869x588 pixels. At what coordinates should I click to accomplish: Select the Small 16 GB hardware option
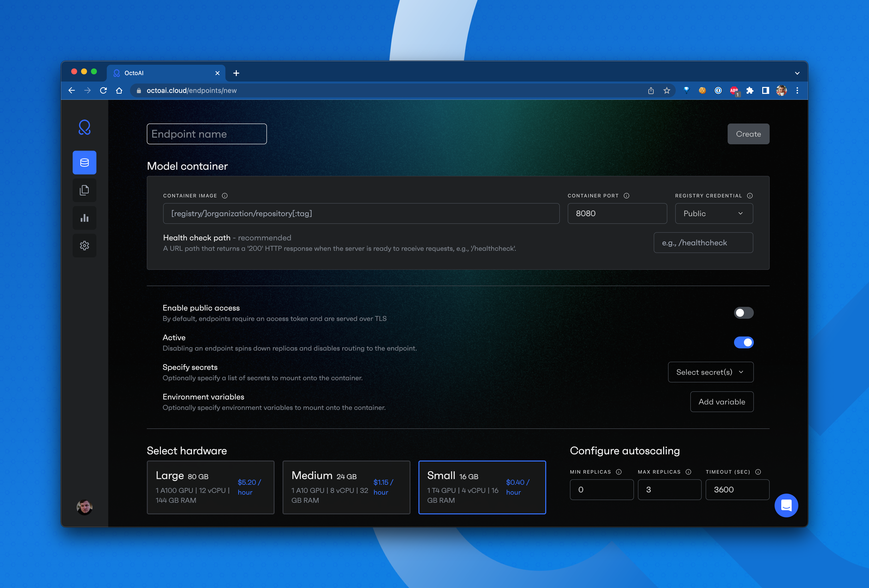coord(482,487)
